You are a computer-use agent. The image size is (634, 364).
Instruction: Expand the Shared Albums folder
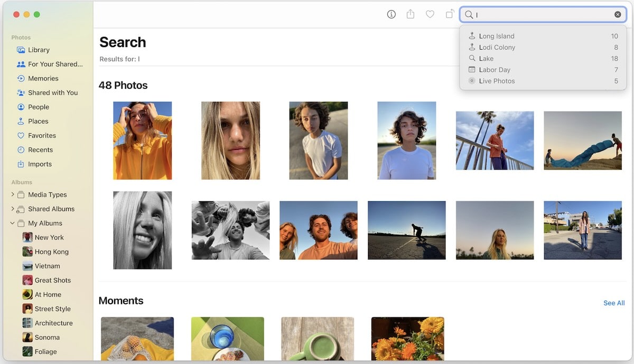pyautogui.click(x=12, y=209)
